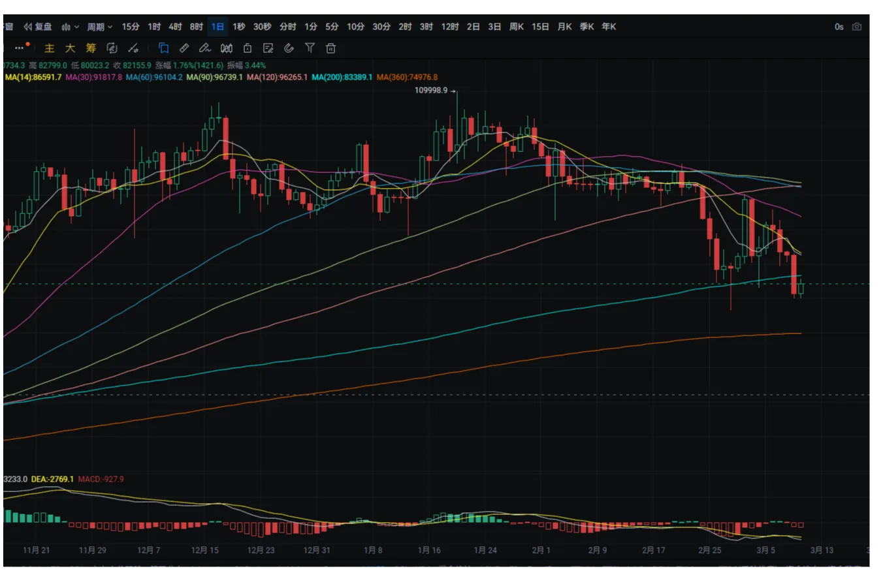883x588 pixels.
Task: Click the MA(90):96739.1 indicator label
Action: (x=214, y=77)
